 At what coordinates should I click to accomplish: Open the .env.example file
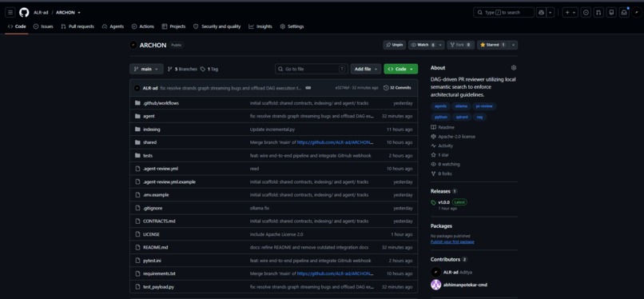pos(156,195)
